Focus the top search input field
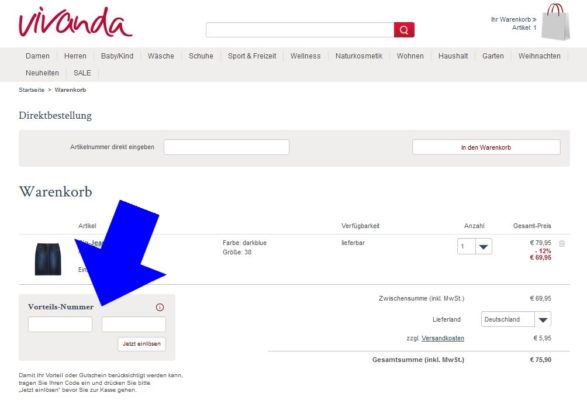This screenshot has width=587, height=400. click(x=300, y=30)
